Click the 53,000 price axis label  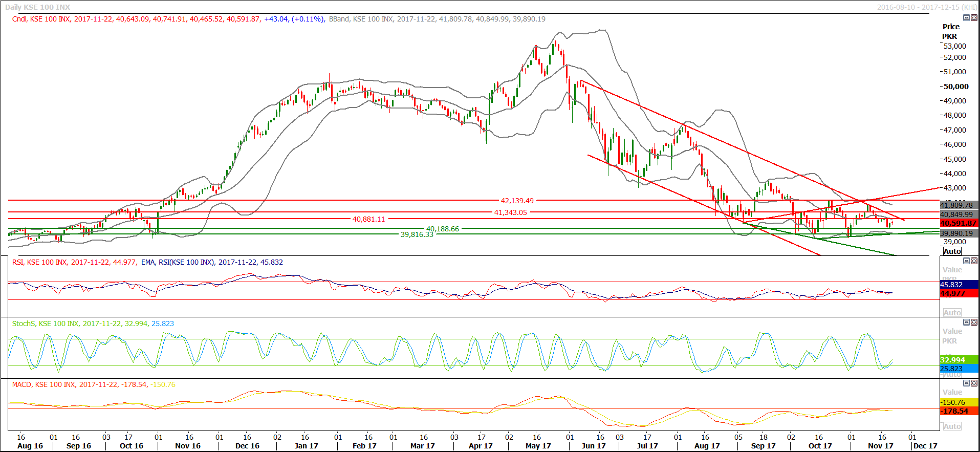pyautogui.click(x=955, y=46)
